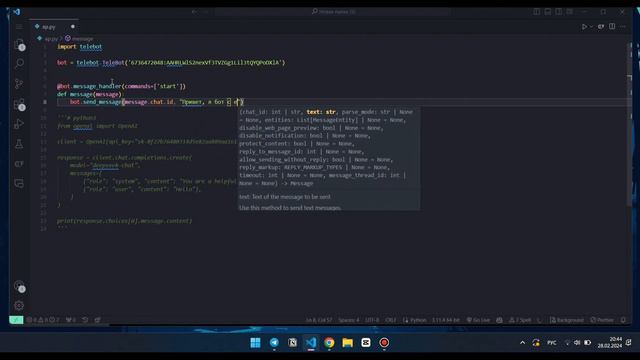This screenshot has width=640, height=360.
Task: Click the VS Code logo in title bar
Action: click(x=17, y=12)
